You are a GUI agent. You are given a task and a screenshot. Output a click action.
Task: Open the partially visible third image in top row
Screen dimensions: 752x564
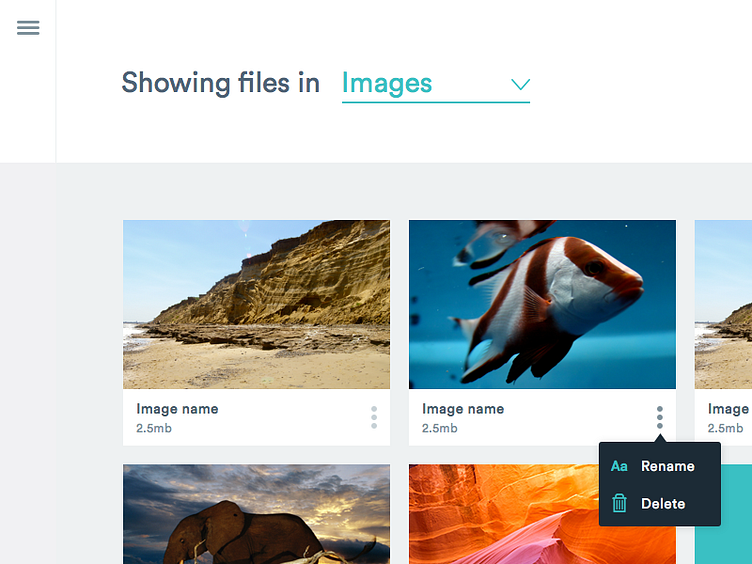723,304
